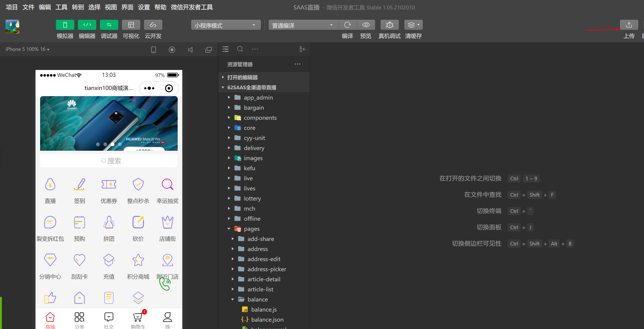Select the lottery folder
The height and width of the screenshot is (329, 644).
264,198
